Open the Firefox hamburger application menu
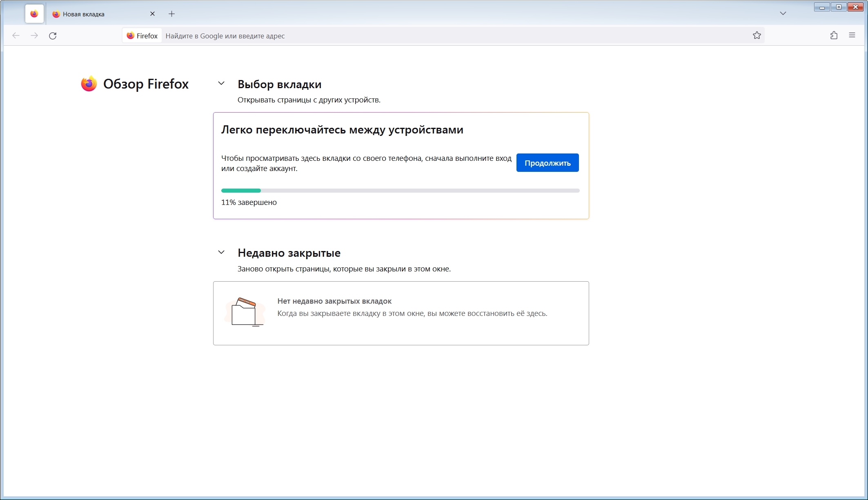The image size is (868, 500). tap(852, 36)
